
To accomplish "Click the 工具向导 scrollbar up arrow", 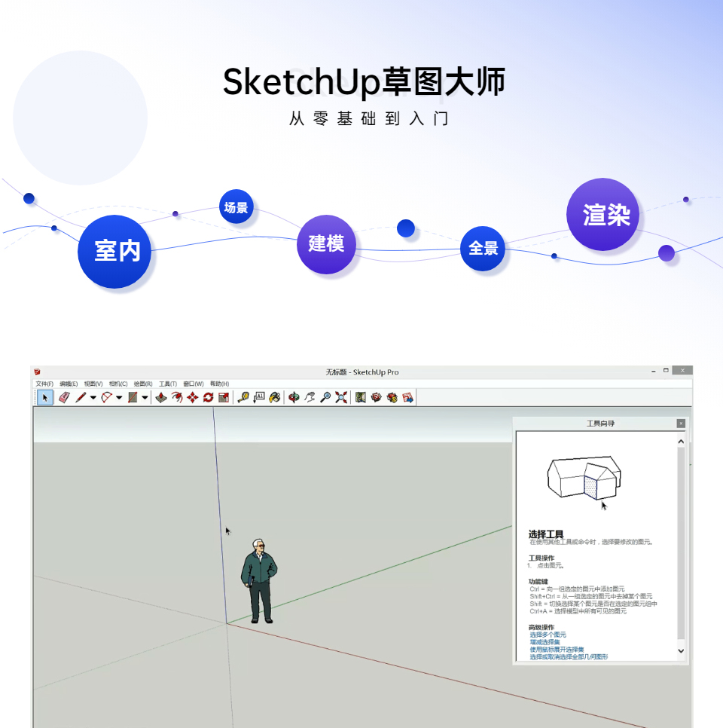I will tap(681, 442).
